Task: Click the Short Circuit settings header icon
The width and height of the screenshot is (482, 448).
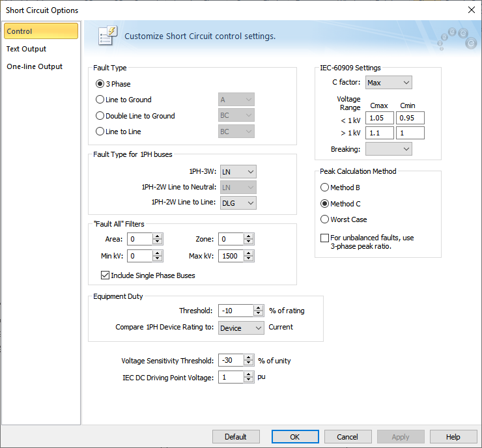Action: (107, 36)
